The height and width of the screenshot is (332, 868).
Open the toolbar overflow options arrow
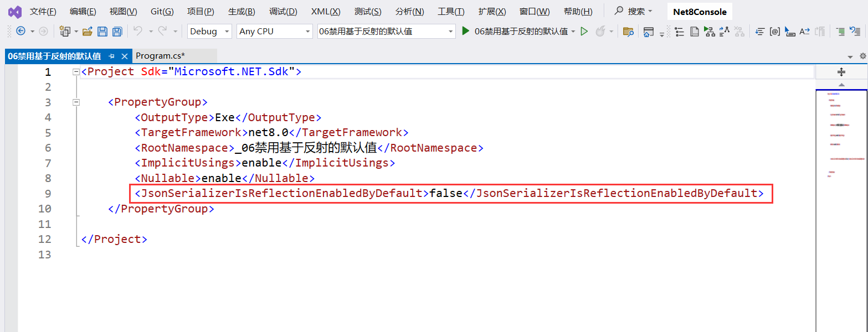tap(662, 34)
